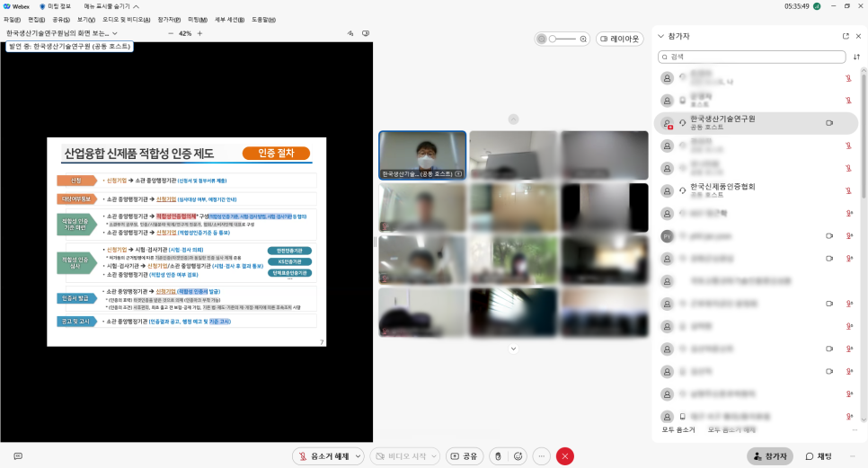Click the red leave meeting button
Viewport: 868px width, 468px height.
point(564,455)
